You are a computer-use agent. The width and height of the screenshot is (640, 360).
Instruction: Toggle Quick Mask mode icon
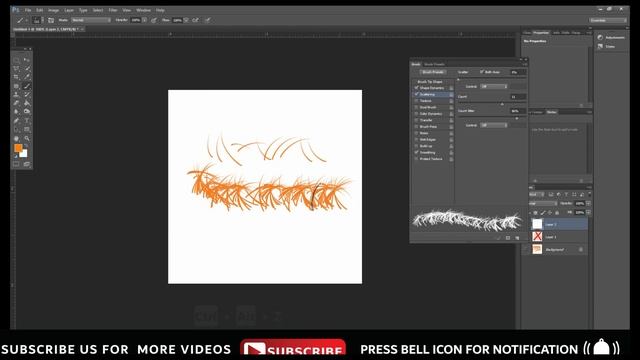[16, 164]
